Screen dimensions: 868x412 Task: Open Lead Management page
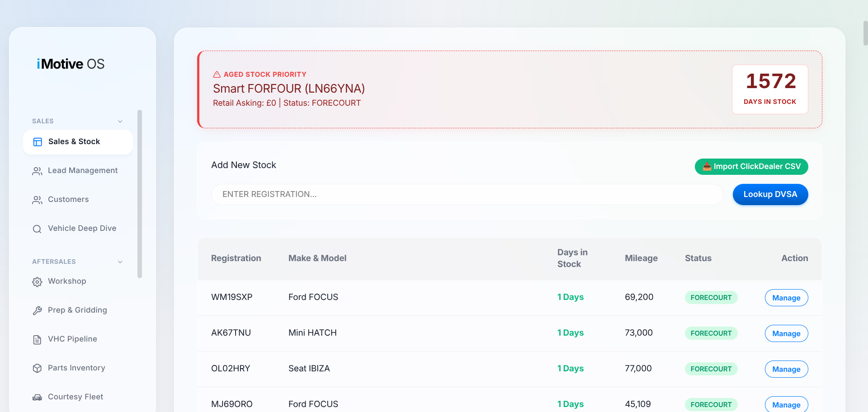pos(78,171)
